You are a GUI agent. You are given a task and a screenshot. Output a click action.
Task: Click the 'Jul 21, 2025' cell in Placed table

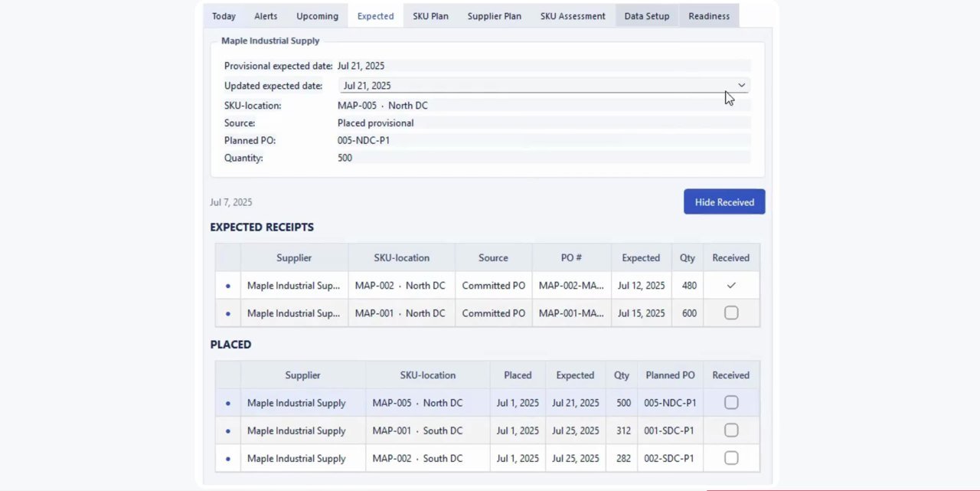coord(575,403)
